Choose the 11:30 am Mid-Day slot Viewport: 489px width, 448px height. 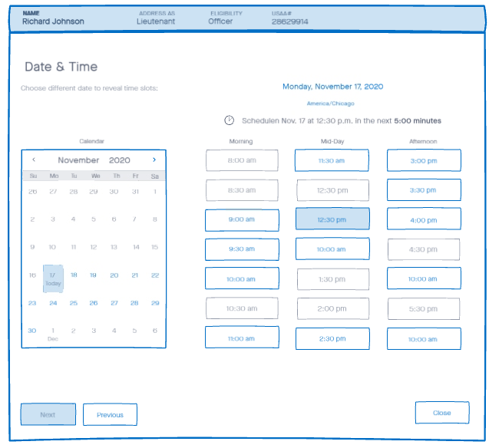coord(332,160)
